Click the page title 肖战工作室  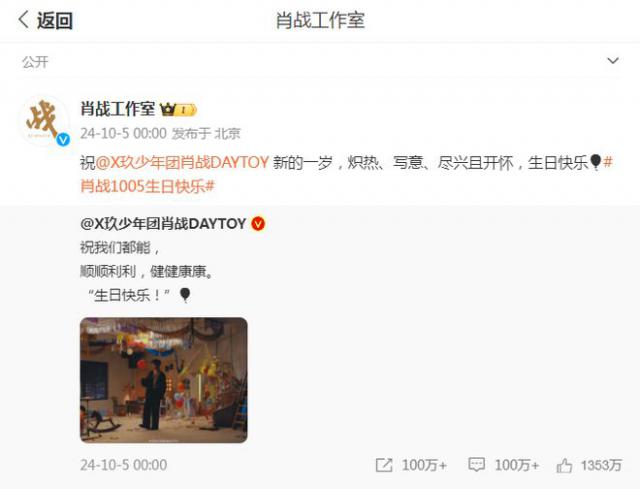tap(320, 20)
